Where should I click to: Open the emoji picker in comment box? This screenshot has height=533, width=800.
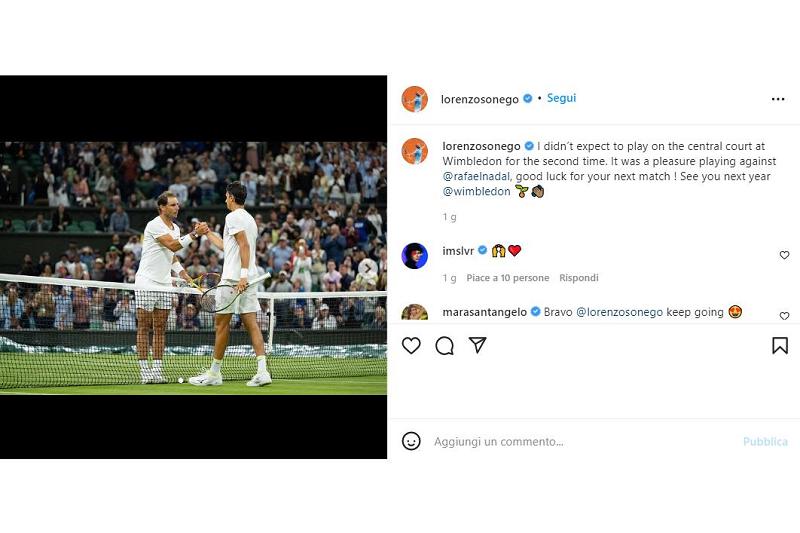[411, 441]
